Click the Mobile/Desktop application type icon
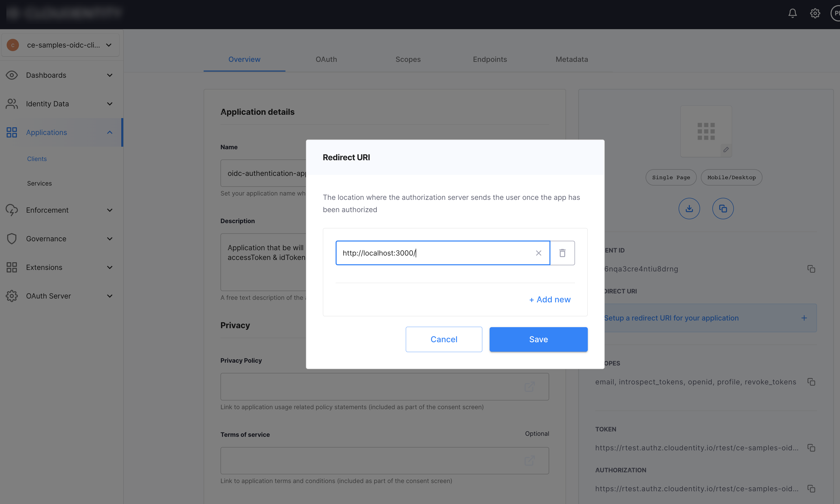 (x=731, y=177)
